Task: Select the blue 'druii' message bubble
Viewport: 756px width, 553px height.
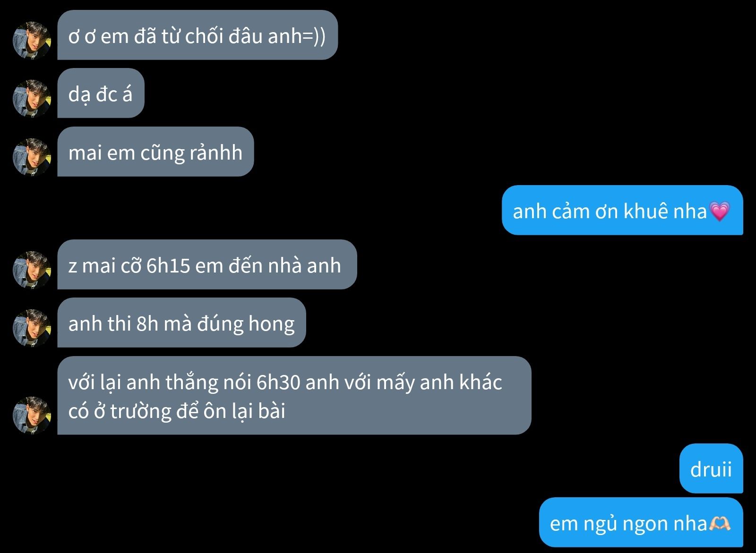Action: tap(711, 468)
